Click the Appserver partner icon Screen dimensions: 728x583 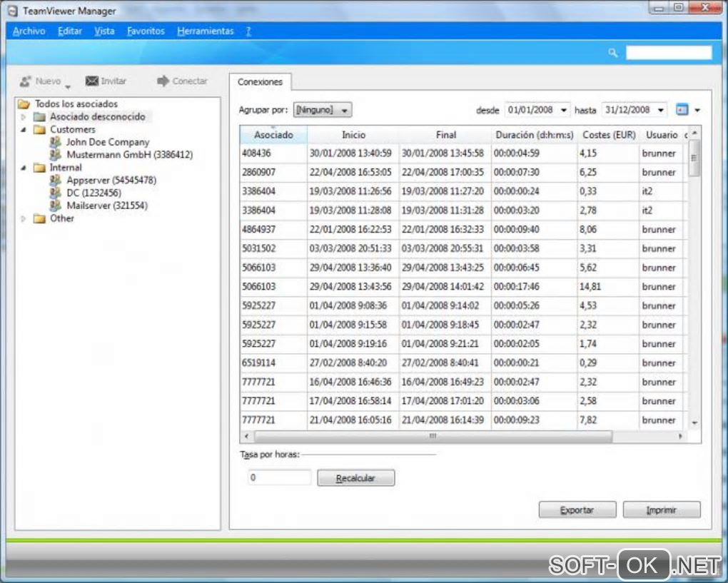[x=55, y=180]
